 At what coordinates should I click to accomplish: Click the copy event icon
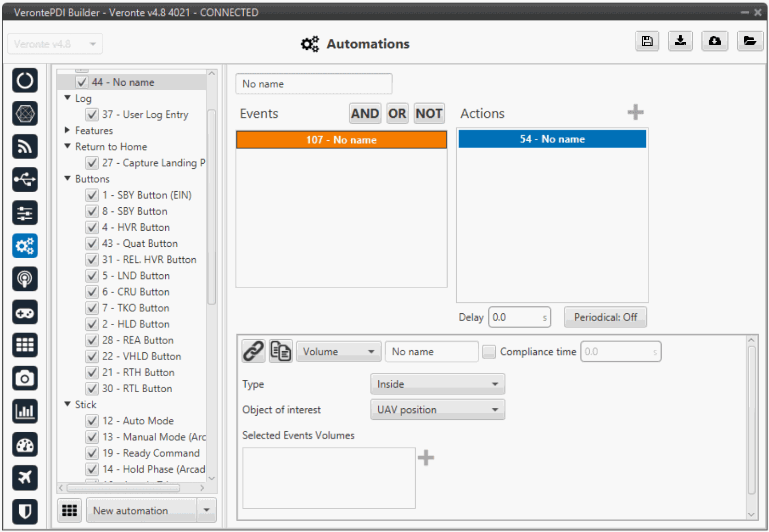point(281,352)
